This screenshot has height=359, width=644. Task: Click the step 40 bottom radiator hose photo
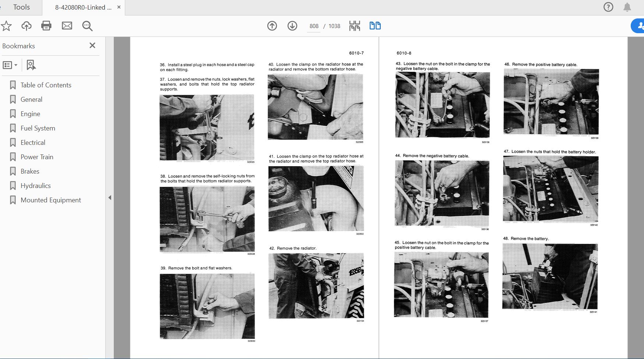pos(316,107)
